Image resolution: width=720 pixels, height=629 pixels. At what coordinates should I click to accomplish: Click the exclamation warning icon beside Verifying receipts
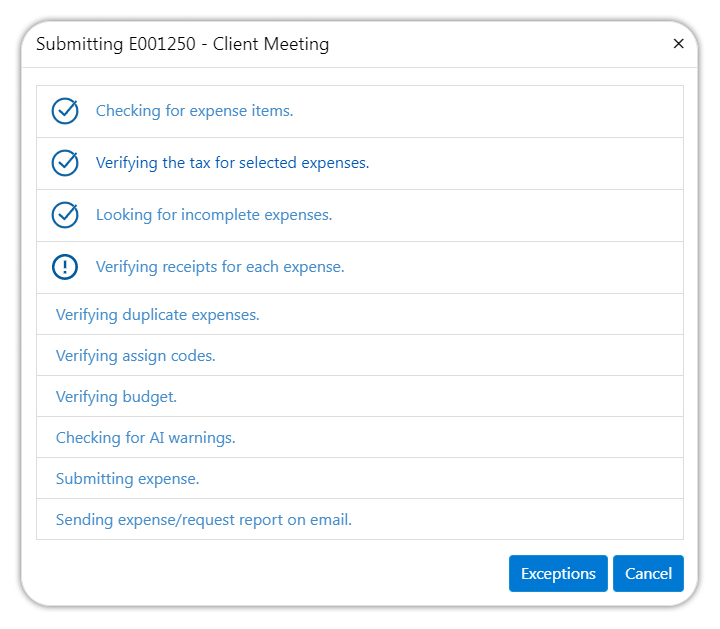click(x=65, y=267)
